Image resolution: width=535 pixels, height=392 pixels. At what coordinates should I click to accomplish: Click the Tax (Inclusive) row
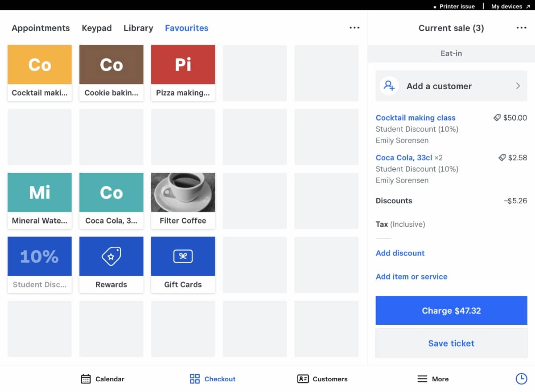click(x=400, y=225)
